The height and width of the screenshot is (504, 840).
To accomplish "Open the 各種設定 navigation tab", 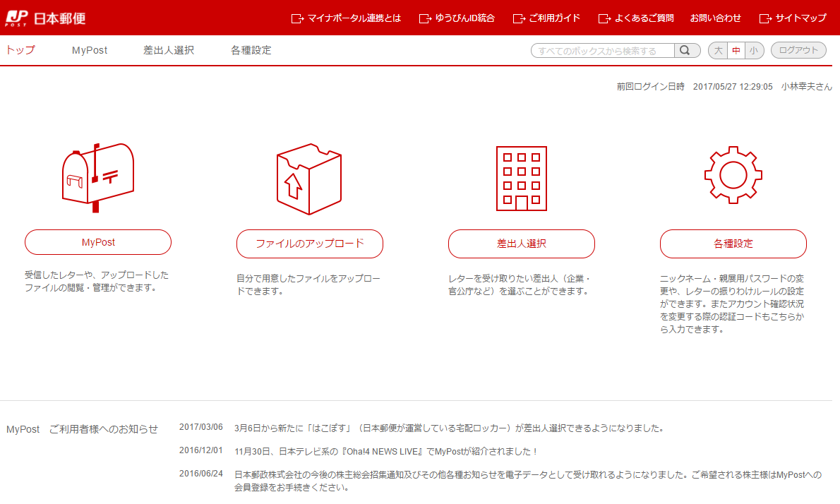I will coord(251,50).
